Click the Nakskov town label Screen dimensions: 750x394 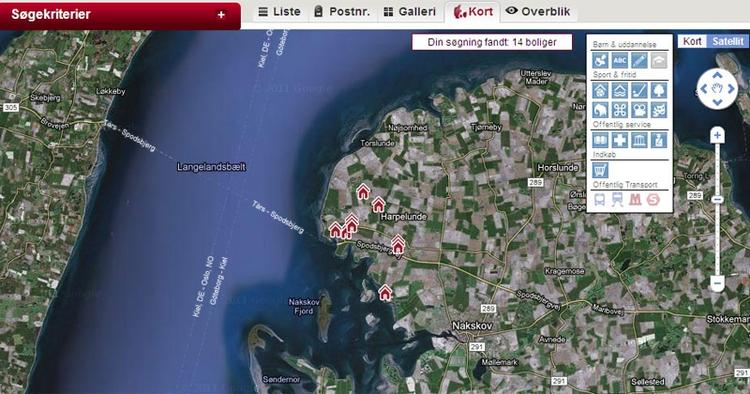[x=472, y=326]
